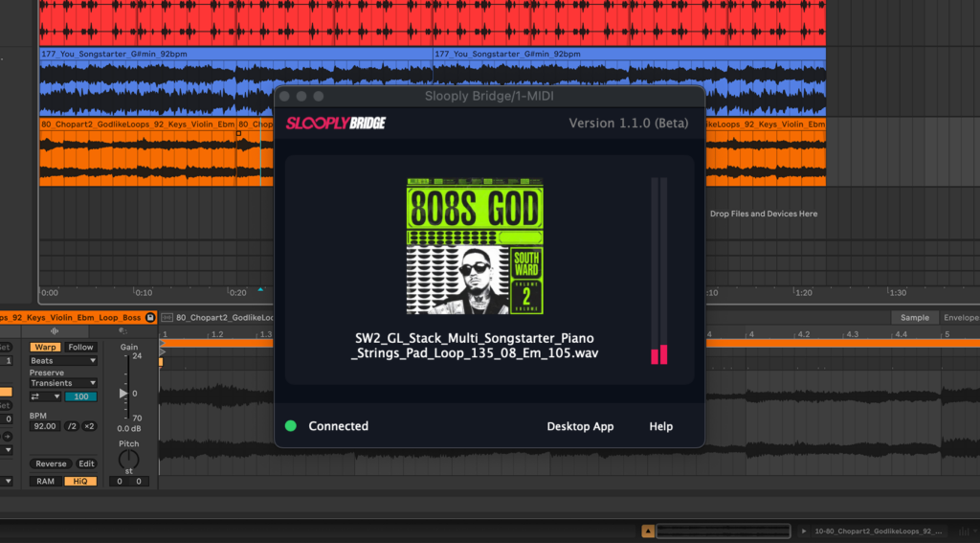Open the audio waveform tab in clip view
Image resolution: width=980 pixels, height=543 pixels.
click(55, 331)
